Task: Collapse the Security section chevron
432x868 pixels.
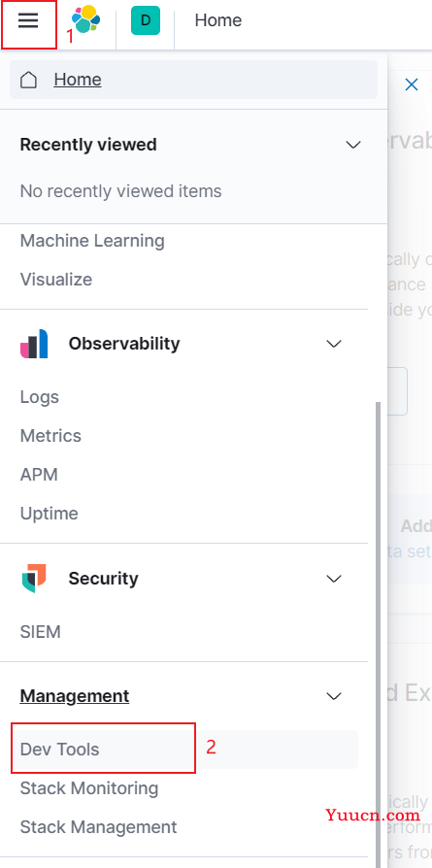Action: pos(334,579)
